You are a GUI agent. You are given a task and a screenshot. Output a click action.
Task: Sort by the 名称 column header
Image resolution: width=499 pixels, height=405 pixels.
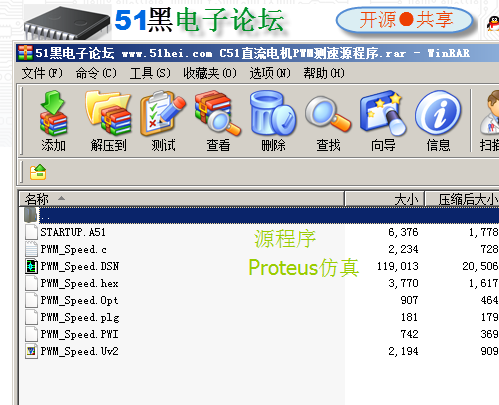click(181, 199)
